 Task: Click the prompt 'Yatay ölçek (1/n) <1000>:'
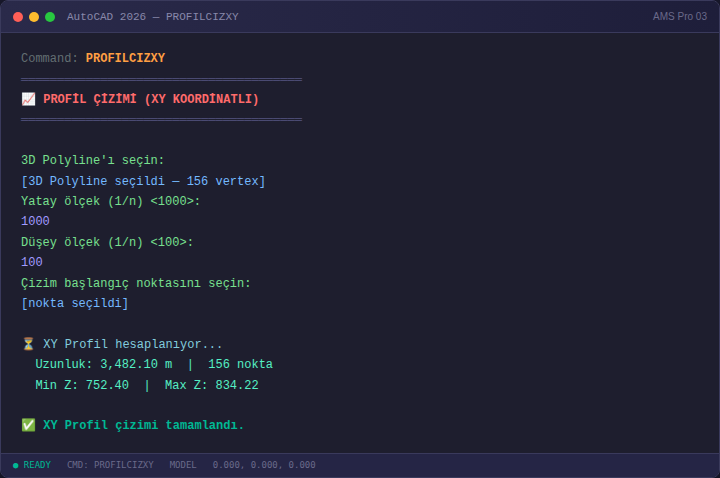111,201
